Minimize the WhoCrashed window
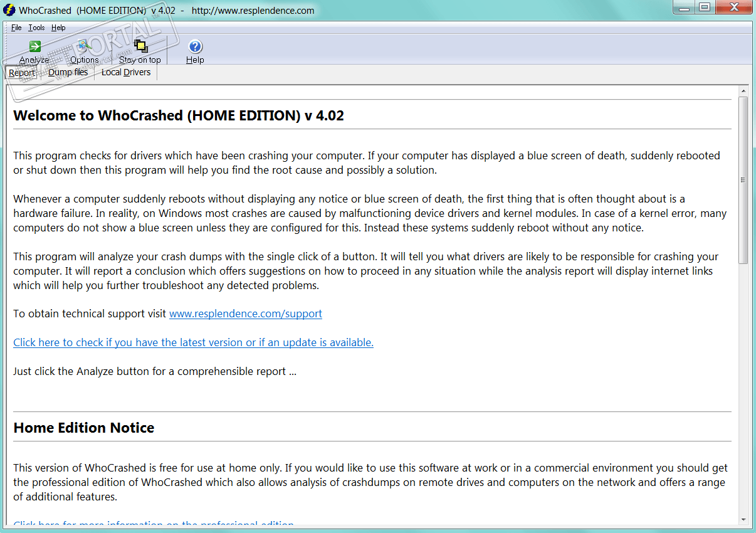Image resolution: width=756 pixels, height=533 pixels. 684,8
